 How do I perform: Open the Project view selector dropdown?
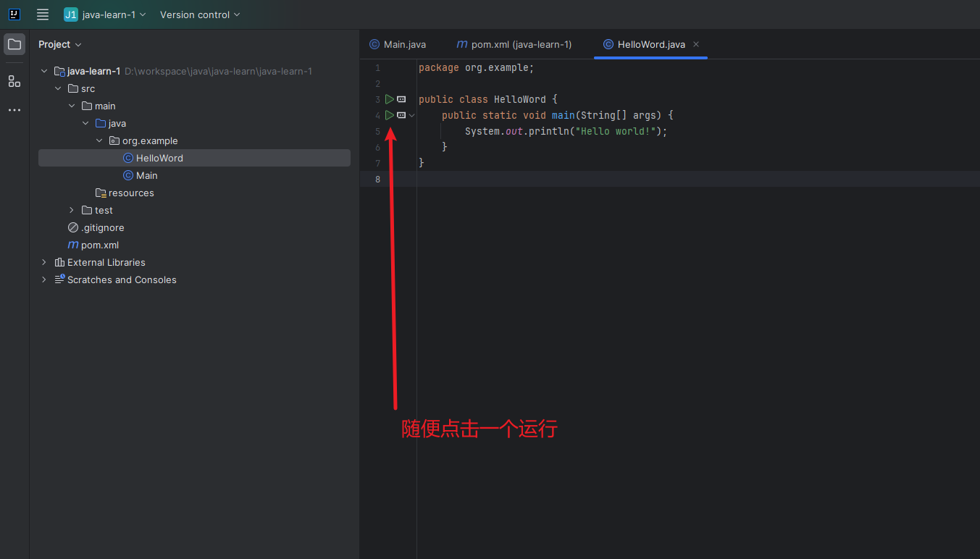(x=60, y=44)
